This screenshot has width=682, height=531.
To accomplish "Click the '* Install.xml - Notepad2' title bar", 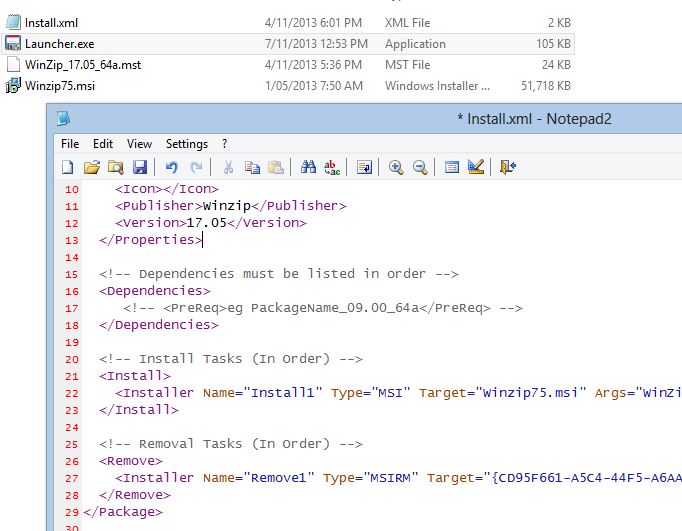I will click(x=535, y=119).
